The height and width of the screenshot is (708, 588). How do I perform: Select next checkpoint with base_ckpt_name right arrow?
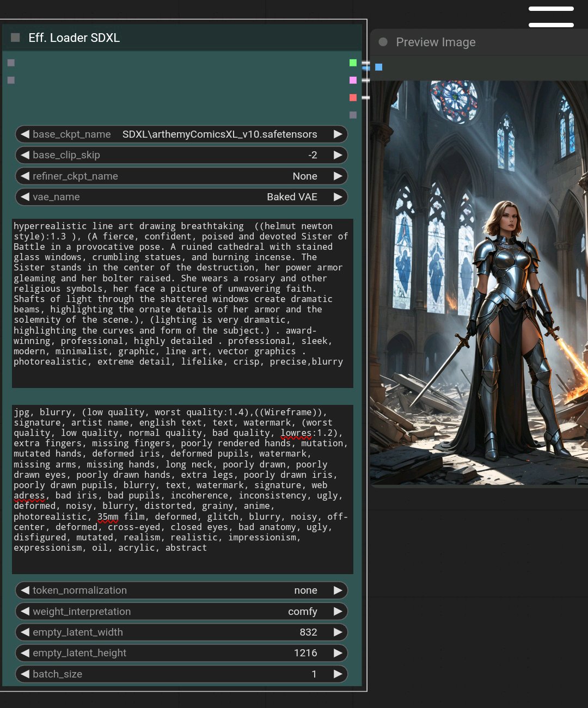click(338, 134)
